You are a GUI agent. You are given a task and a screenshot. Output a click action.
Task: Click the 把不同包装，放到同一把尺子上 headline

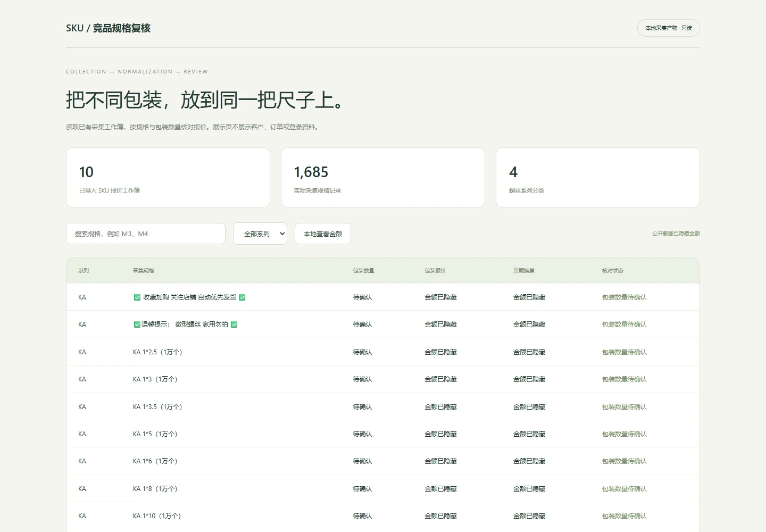click(x=206, y=100)
